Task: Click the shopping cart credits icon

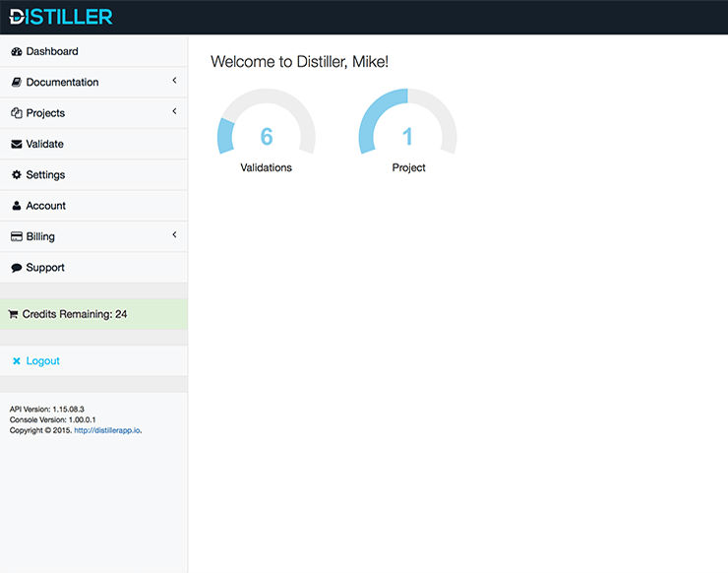Action: 13,314
